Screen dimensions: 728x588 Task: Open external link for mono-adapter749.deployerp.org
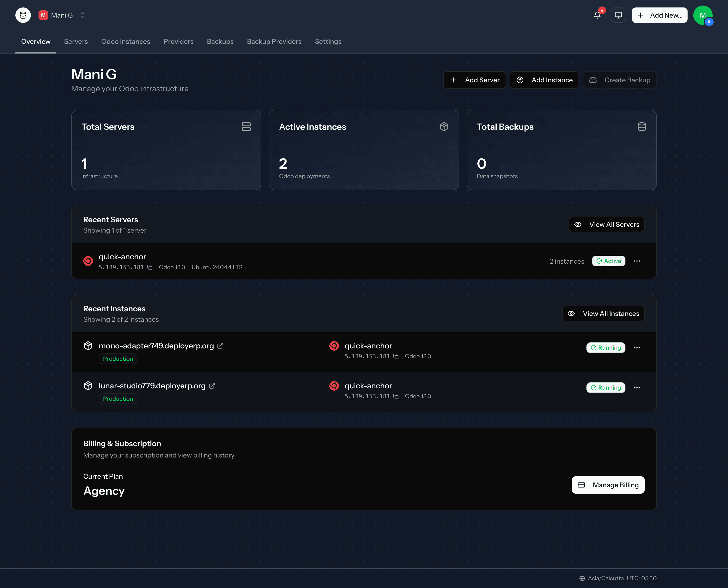click(221, 346)
